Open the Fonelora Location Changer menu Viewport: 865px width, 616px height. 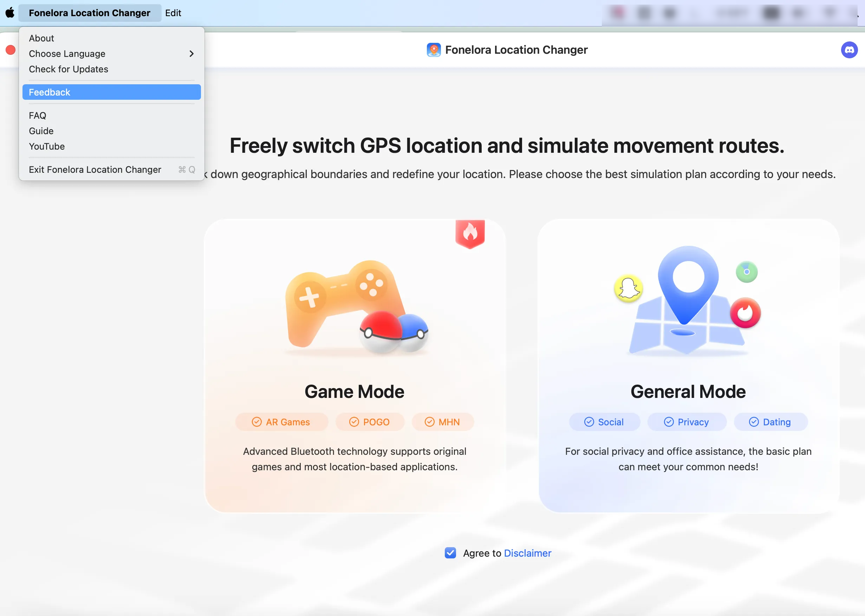point(90,13)
